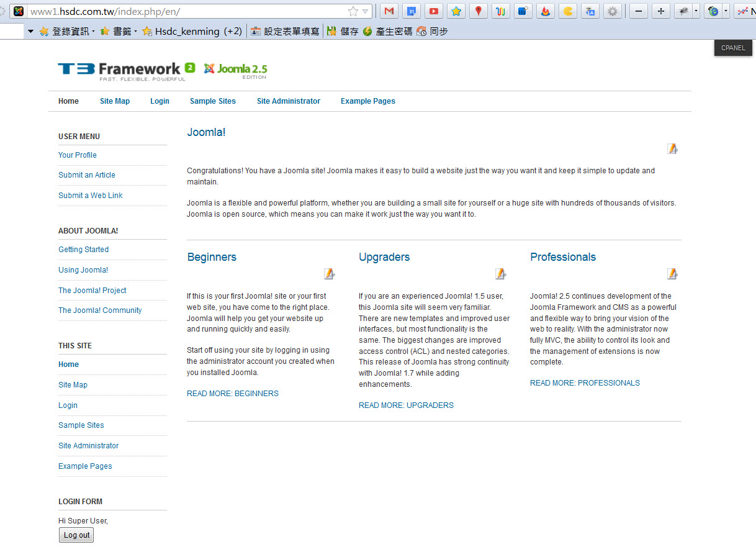Open the Gmail toolbar shortcut
The height and width of the screenshot is (552, 756).
pyautogui.click(x=389, y=11)
